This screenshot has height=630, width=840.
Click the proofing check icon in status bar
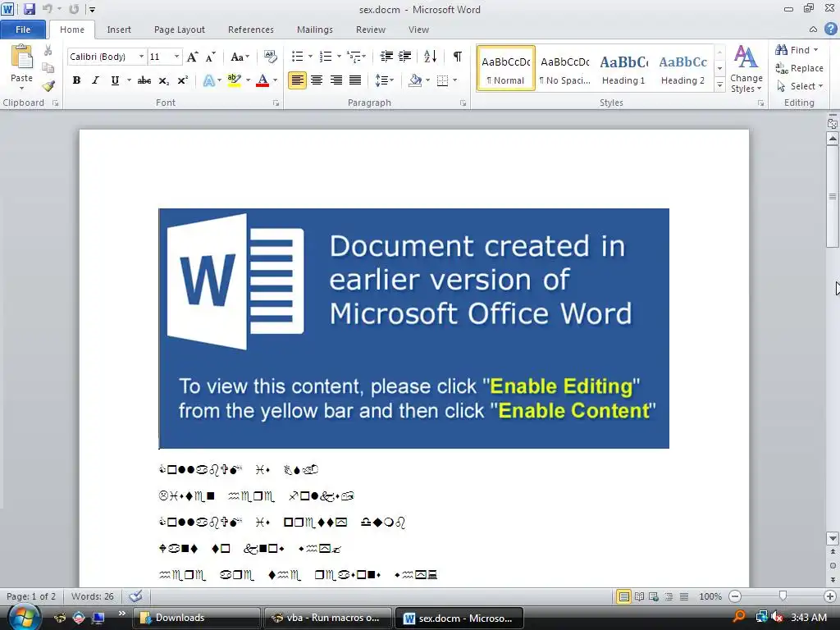(135, 596)
